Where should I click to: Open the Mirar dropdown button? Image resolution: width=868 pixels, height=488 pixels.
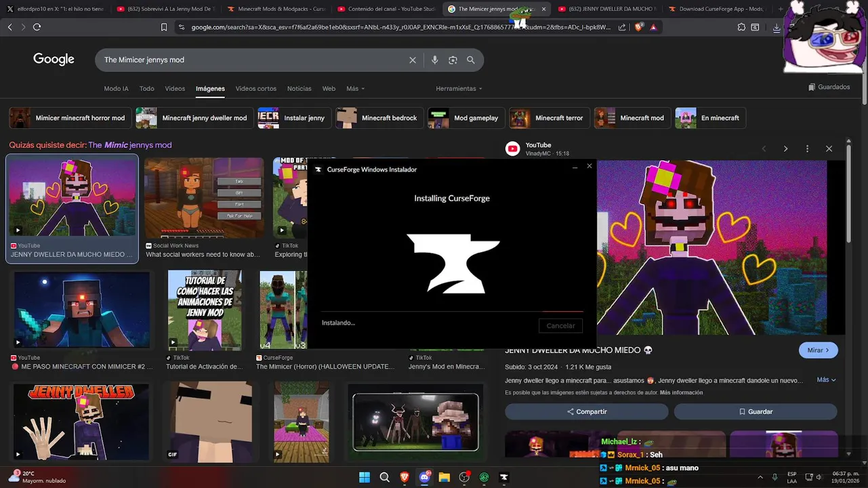click(x=818, y=350)
